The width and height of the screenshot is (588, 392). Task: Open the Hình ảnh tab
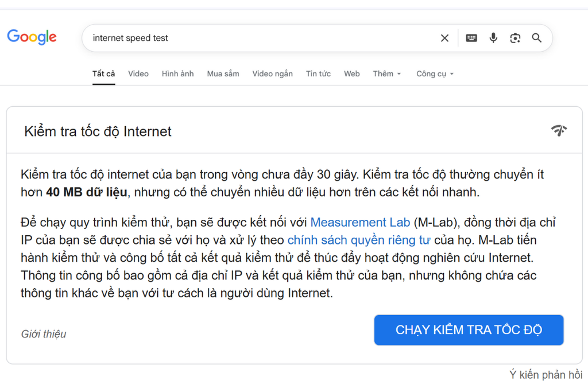(177, 73)
